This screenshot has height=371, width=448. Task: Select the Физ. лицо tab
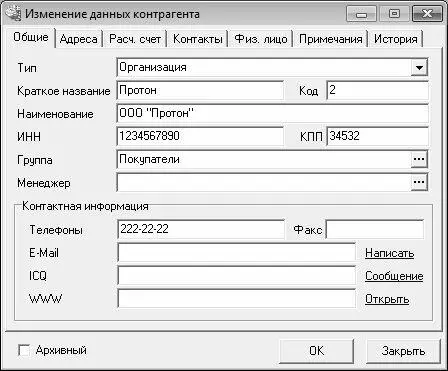[x=261, y=39]
